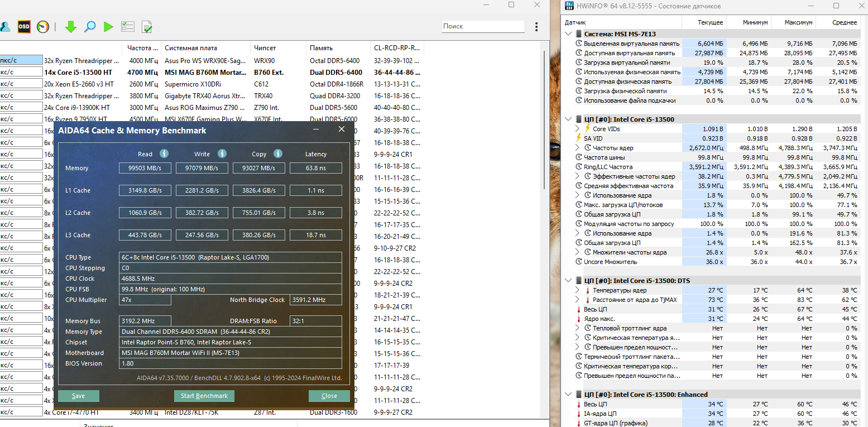This screenshot has width=868, height=427.
Task: Expand the Core VIDs sensor row
Action: 578,129
